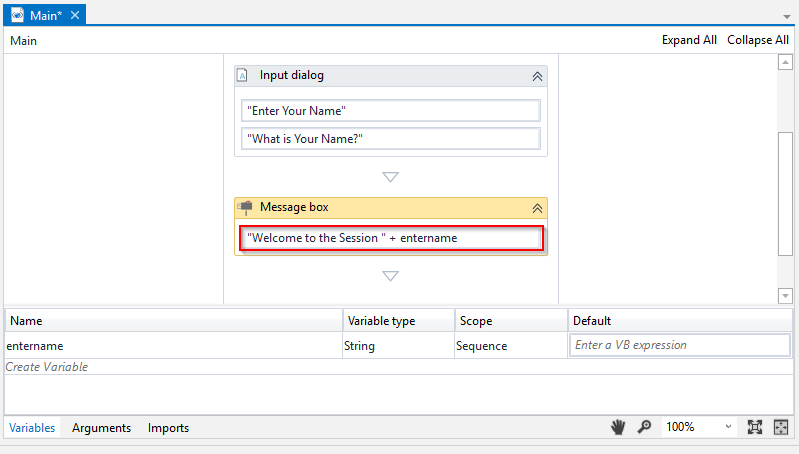Click the Default column header
The image size is (799, 454).
point(680,321)
